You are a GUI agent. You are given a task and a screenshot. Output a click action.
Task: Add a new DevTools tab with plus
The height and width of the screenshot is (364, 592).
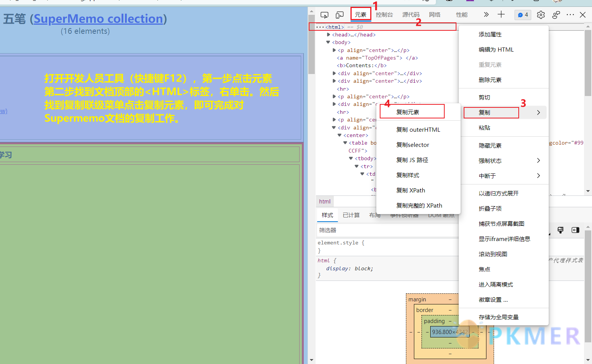point(501,14)
